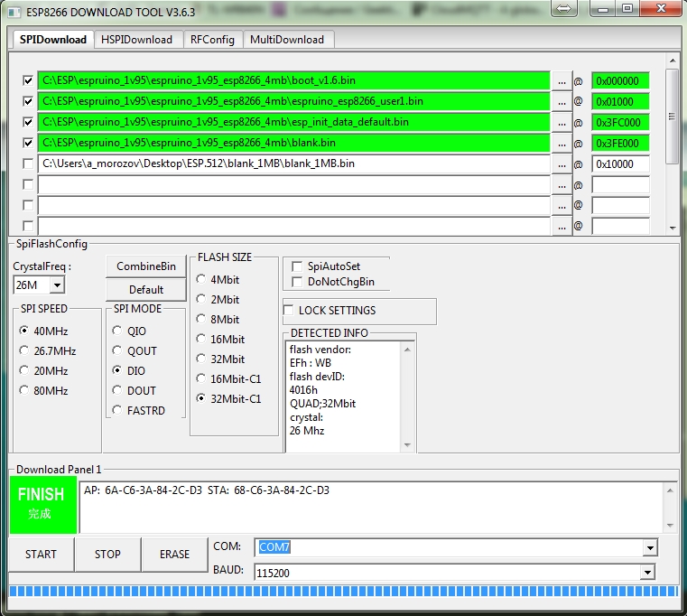The image size is (687, 616).
Task: Tick the first empty file row checkbox
Action: [x=28, y=184]
